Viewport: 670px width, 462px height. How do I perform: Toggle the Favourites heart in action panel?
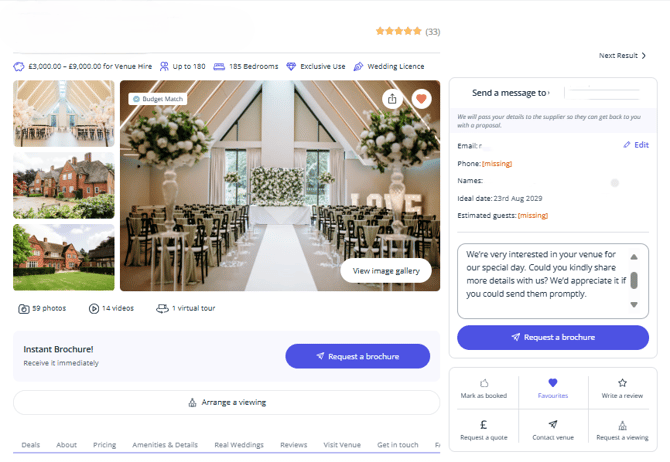click(553, 383)
